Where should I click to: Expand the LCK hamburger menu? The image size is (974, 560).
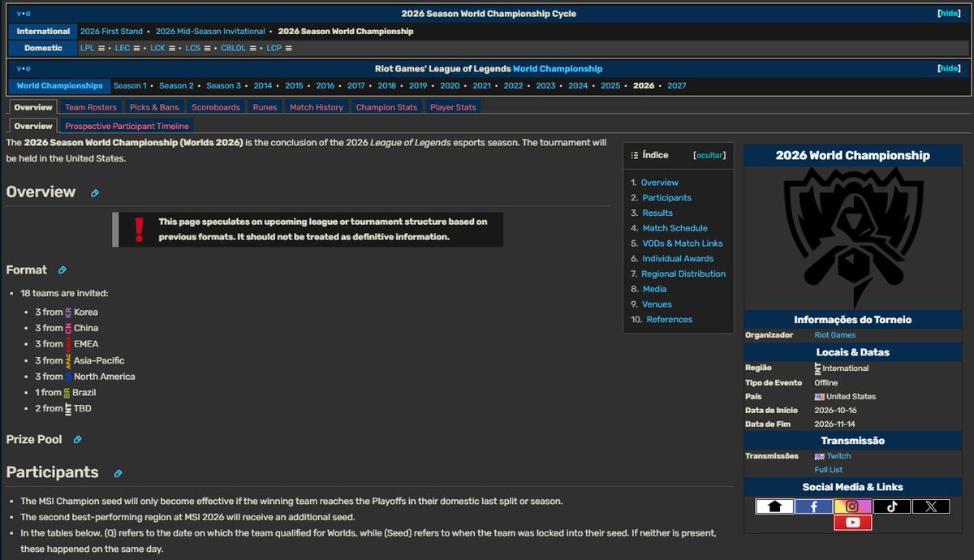click(x=172, y=49)
